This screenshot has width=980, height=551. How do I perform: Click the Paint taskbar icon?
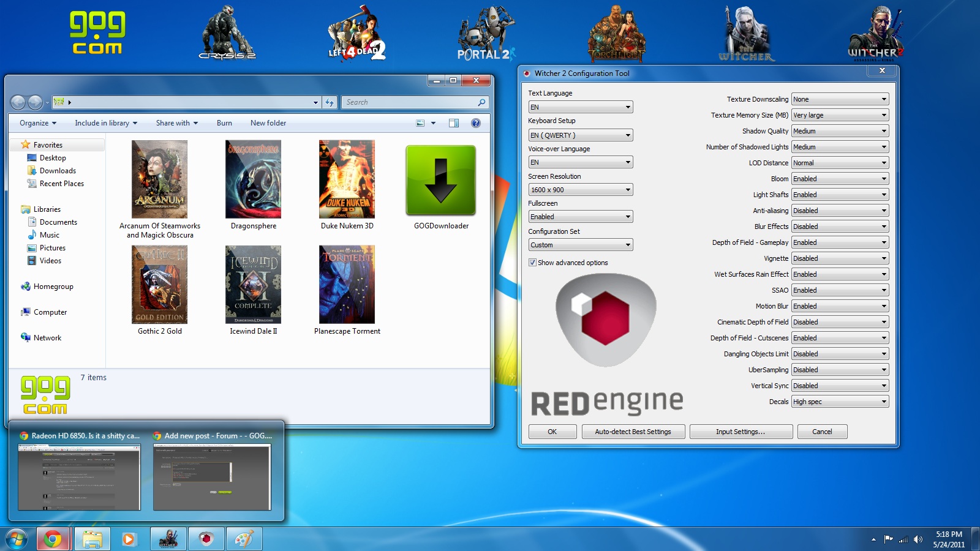pos(244,539)
